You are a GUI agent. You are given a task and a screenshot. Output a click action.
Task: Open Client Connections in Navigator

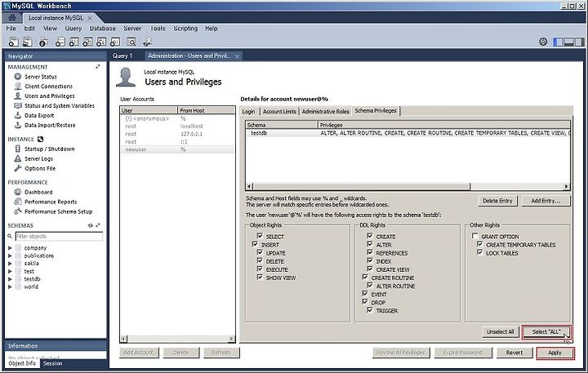pos(48,87)
